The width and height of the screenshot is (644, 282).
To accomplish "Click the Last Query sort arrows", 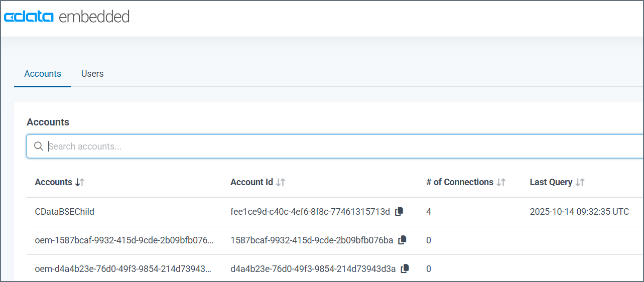I will pos(580,183).
